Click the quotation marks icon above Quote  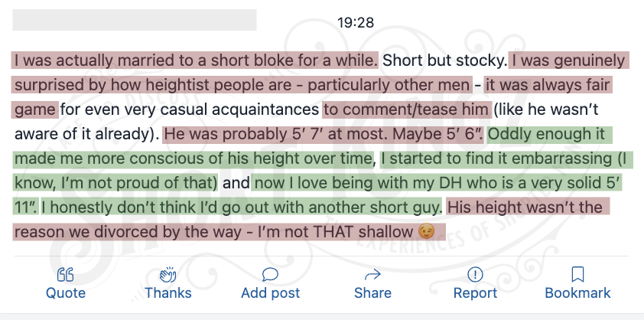tap(65, 274)
